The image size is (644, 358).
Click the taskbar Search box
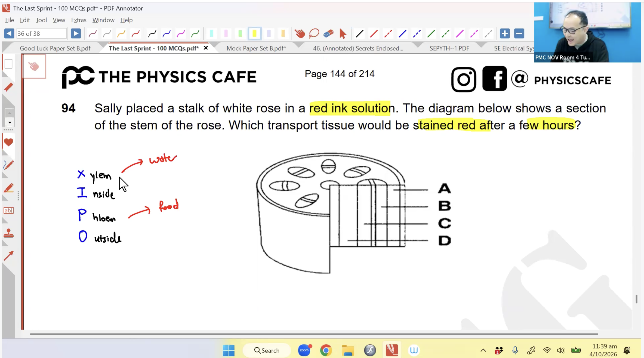(267, 350)
